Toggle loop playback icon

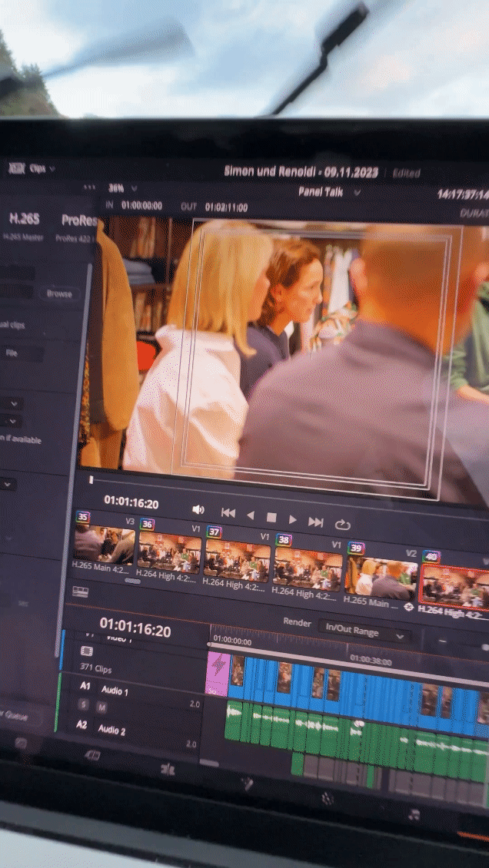(x=343, y=524)
